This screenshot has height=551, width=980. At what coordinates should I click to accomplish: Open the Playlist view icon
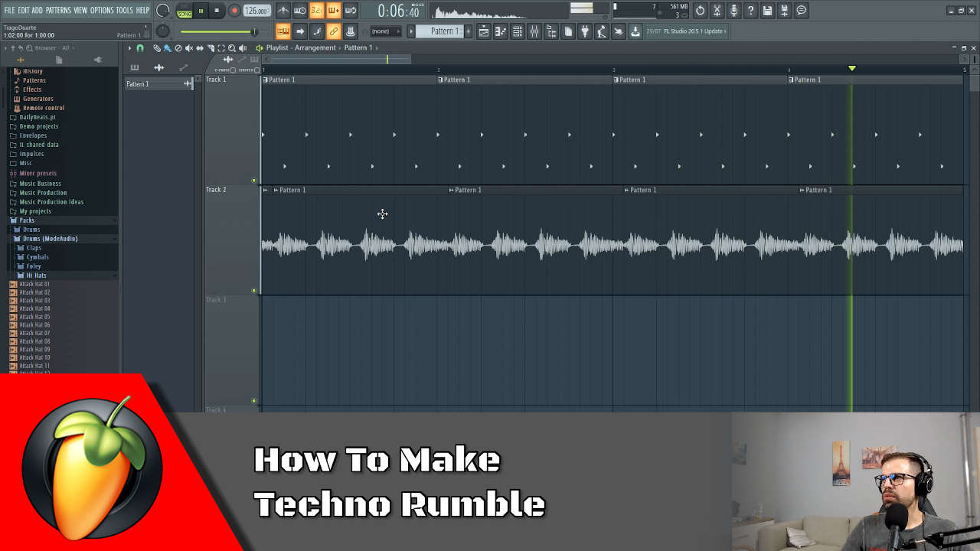(483, 31)
